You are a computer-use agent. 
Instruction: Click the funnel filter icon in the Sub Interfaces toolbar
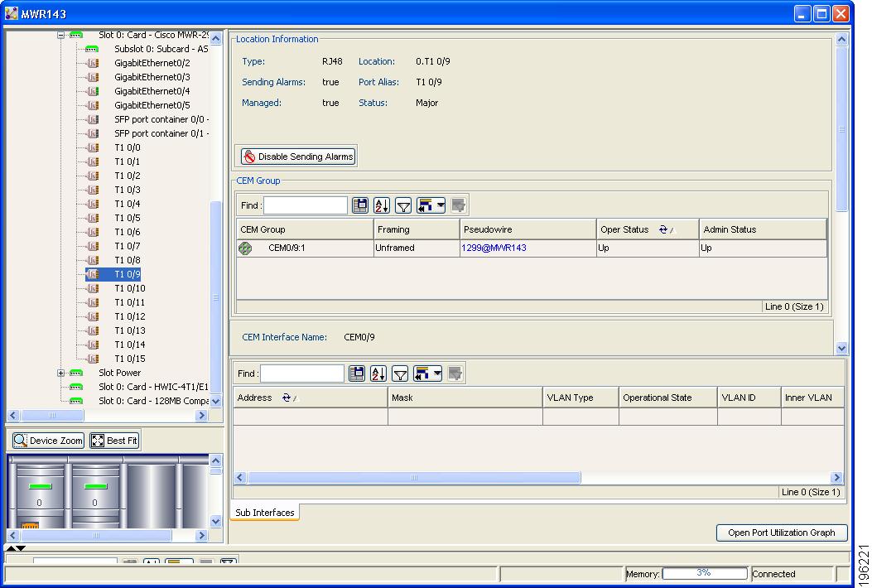tap(400, 374)
